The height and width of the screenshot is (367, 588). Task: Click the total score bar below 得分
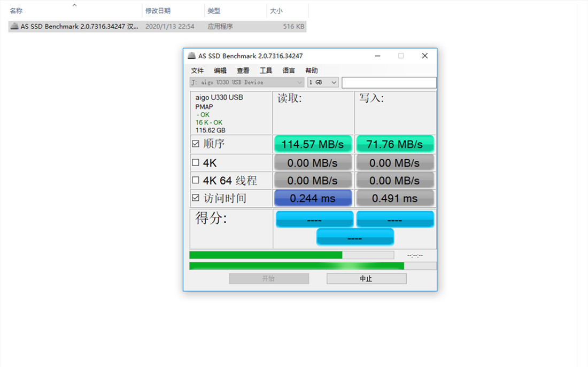coord(355,237)
